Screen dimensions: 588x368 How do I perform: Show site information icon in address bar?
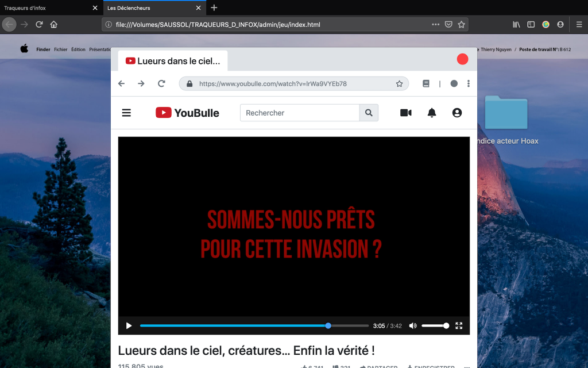click(109, 24)
